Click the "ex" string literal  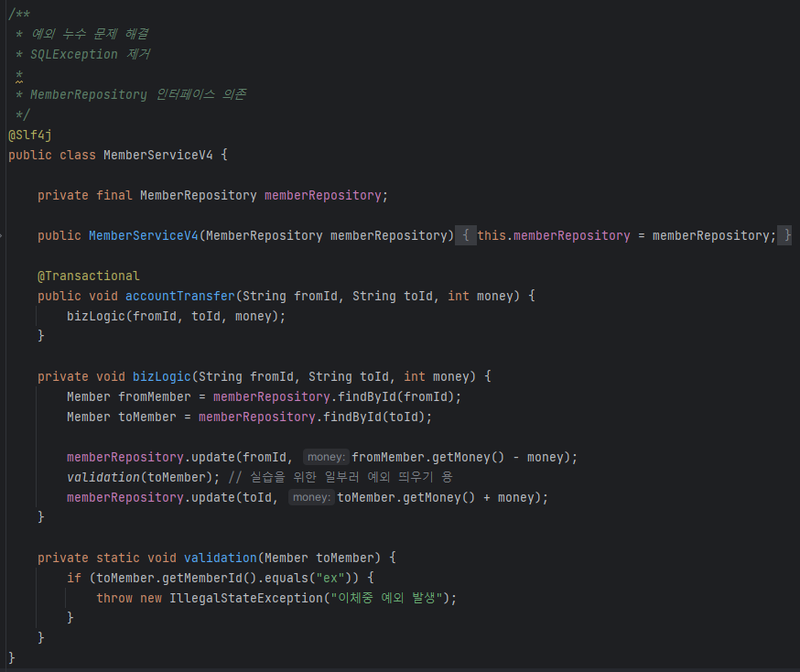[x=330, y=578]
